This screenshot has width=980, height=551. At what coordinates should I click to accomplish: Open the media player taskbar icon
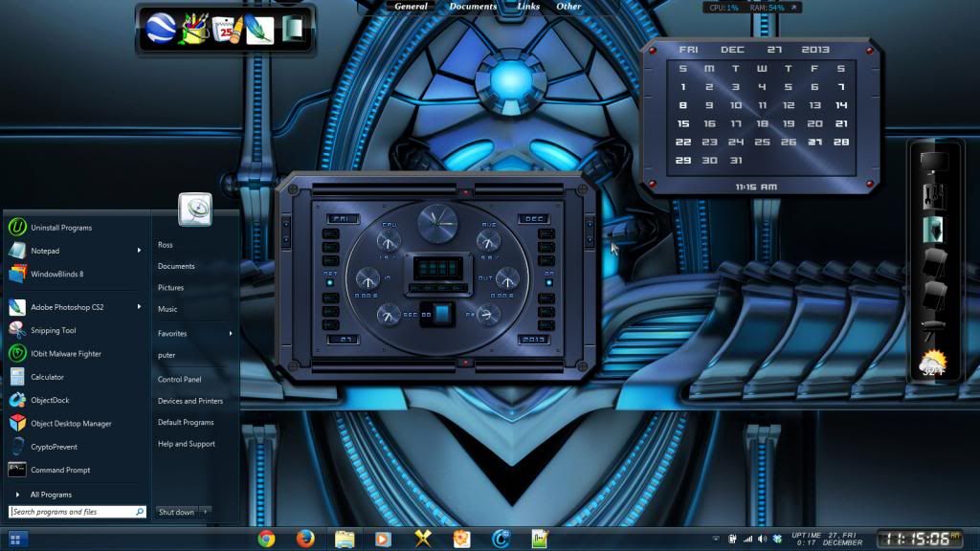(383, 540)
